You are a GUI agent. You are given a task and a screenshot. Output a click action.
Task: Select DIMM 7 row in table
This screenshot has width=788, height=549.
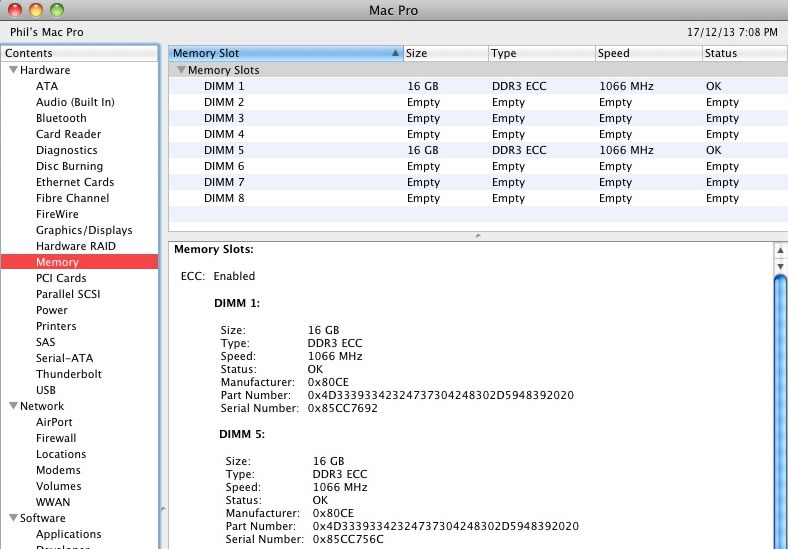(478, 182)
